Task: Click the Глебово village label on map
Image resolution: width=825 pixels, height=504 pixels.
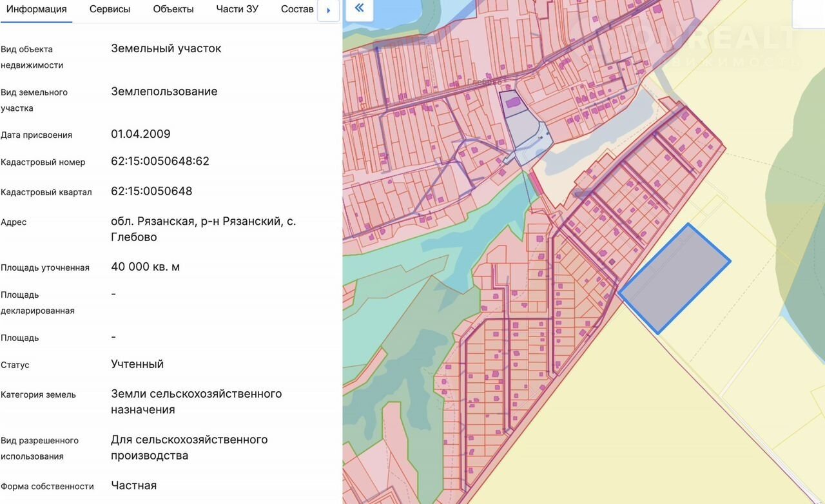Action: tap(485, 82)
